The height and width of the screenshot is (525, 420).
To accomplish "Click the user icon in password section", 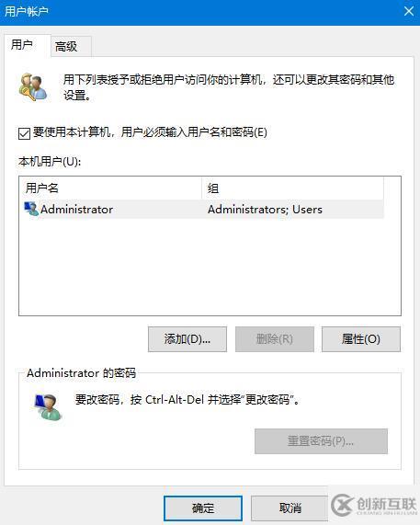I will point(49,406).
